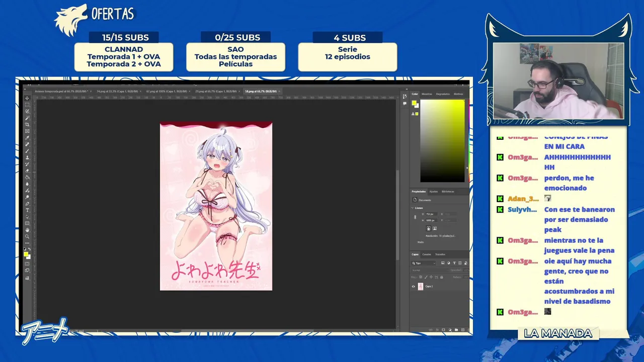
Task: Open the Trazados tab
Action: point(440,254)
